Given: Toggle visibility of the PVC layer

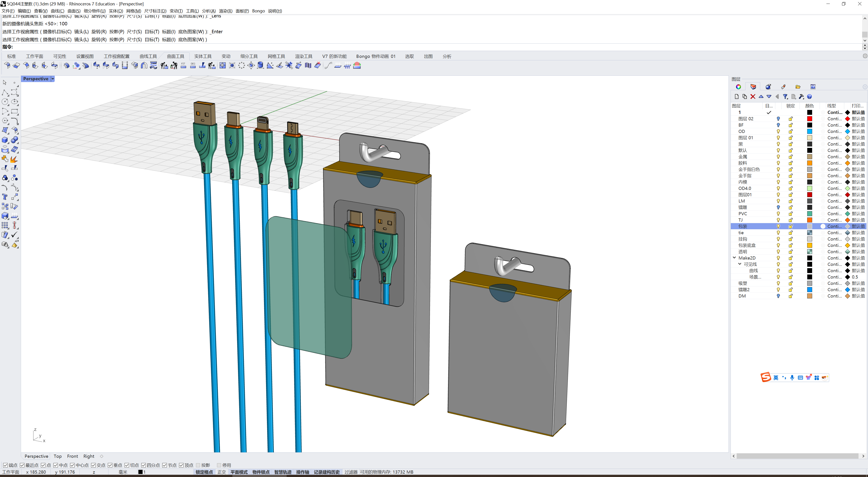Looking at the screenshot, I should coord(778,213).
